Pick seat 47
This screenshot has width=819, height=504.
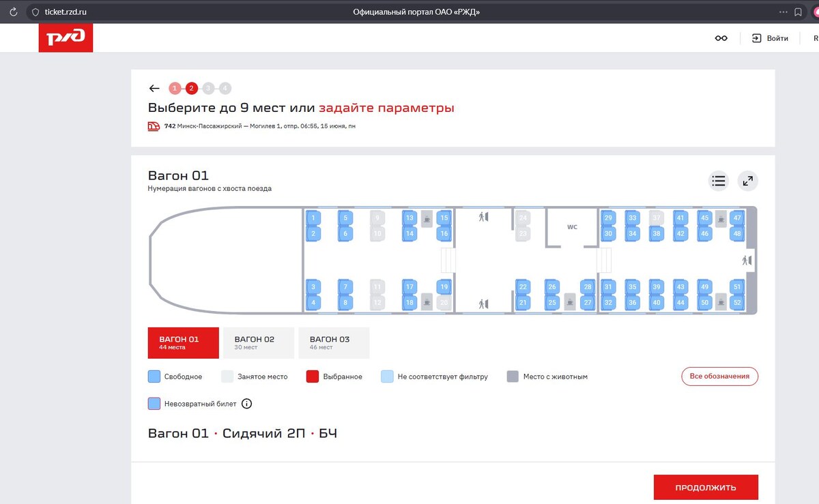[737, 218]
